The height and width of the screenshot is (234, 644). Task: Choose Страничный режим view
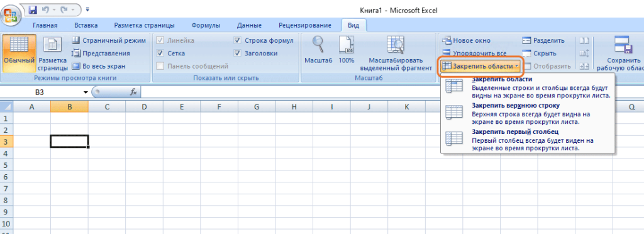click(109, 41)
